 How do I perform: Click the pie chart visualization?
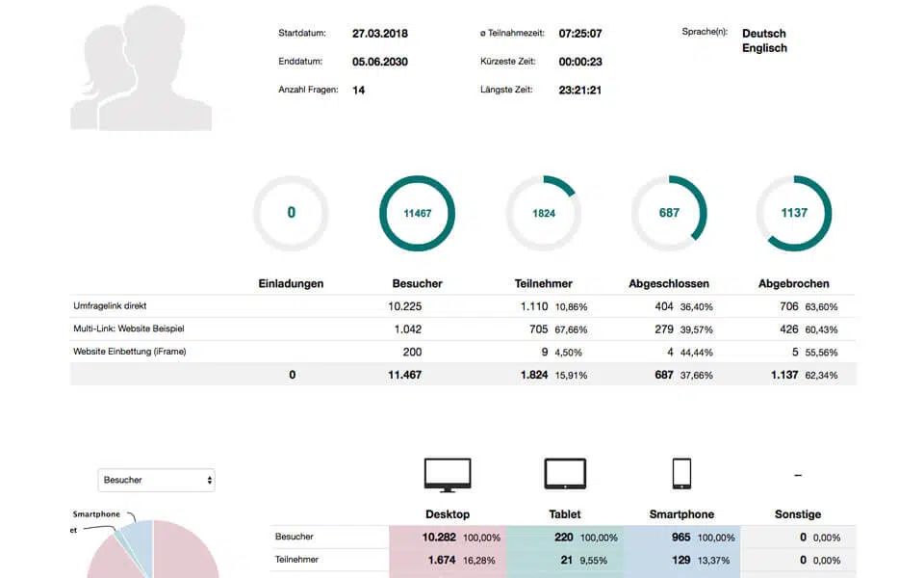click(153, 548)
